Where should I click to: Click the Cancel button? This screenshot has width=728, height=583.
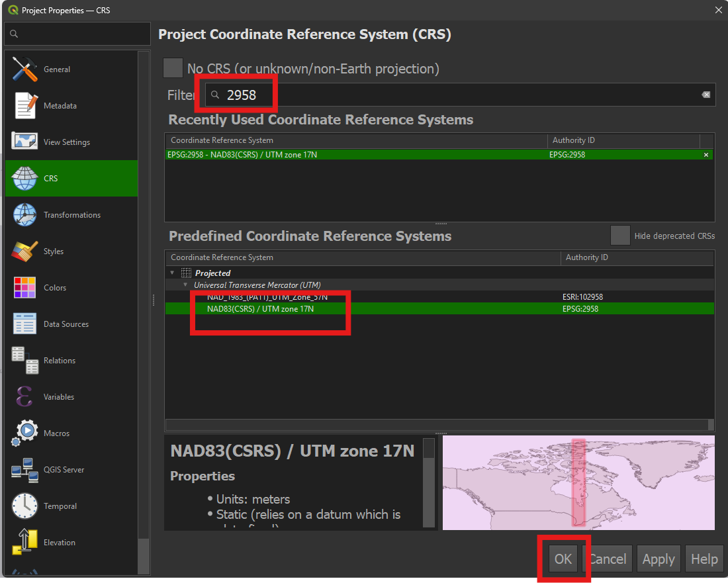tap(608, 559)
